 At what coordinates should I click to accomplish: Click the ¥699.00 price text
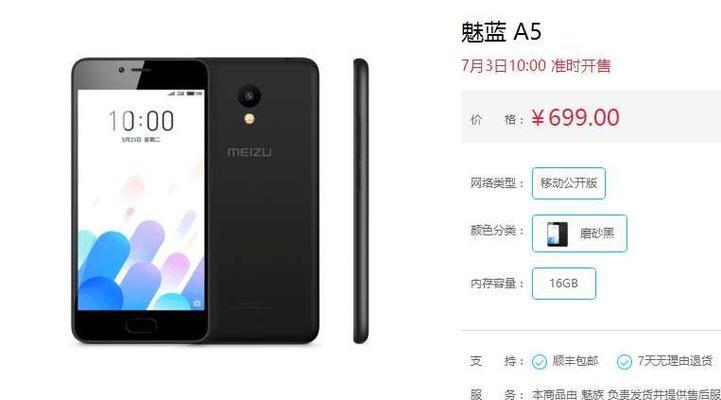pyautogui.click(x=575, y=117)
